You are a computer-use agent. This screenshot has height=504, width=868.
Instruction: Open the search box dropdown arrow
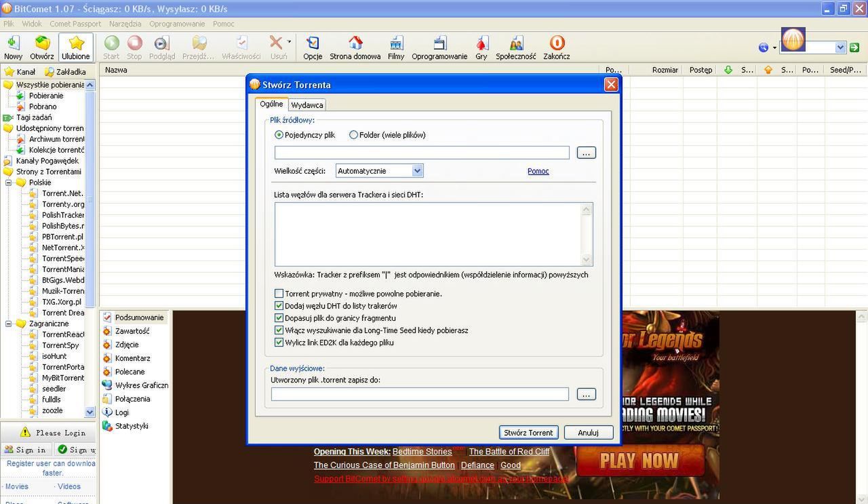point(841,47)
